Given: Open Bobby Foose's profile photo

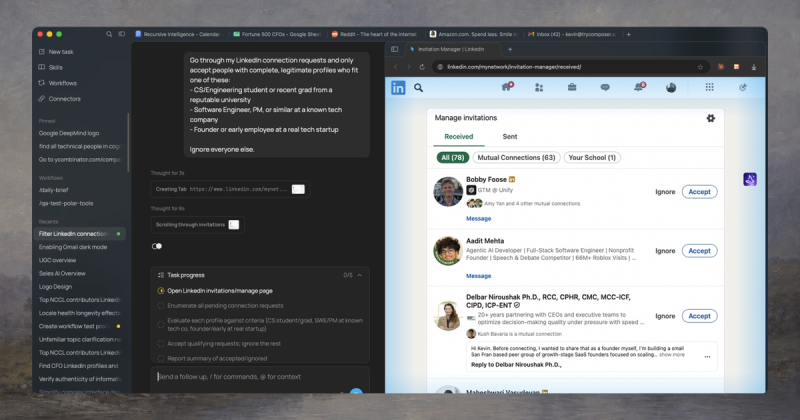Looking at the screenshot, I should pos(448,191).
